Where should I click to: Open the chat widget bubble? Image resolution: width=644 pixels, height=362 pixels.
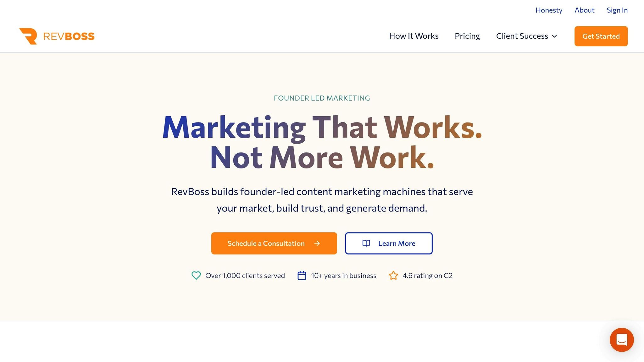point(621,340)
